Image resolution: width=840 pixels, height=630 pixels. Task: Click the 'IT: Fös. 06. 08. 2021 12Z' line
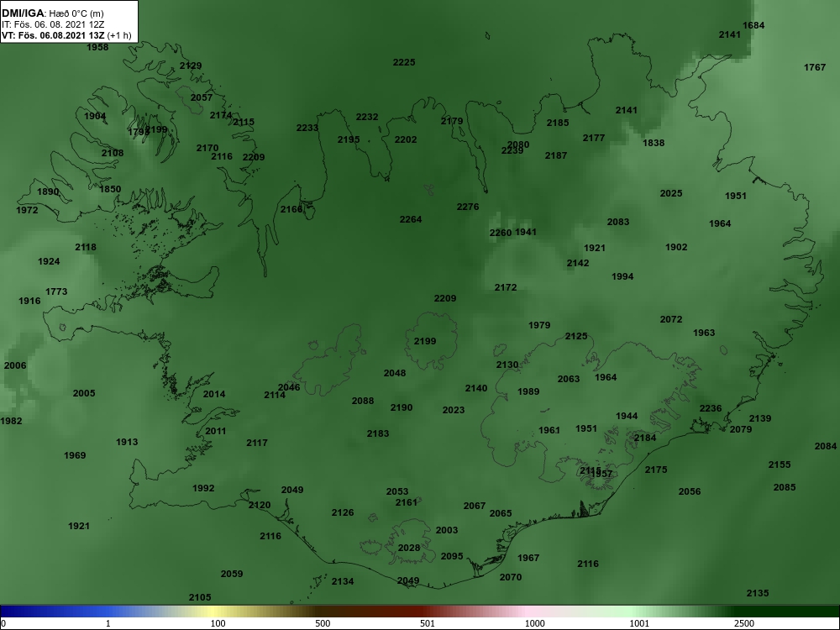52,24
